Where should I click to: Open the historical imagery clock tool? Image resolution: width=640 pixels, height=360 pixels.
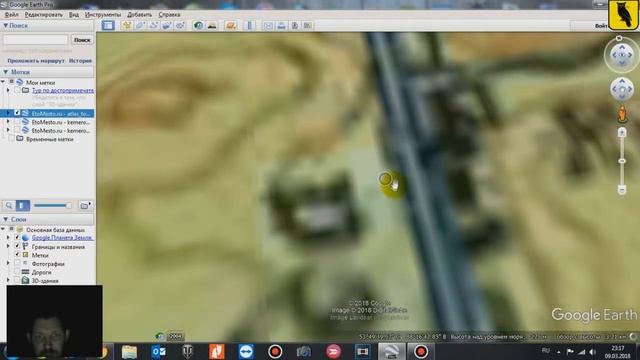(198, 25)
